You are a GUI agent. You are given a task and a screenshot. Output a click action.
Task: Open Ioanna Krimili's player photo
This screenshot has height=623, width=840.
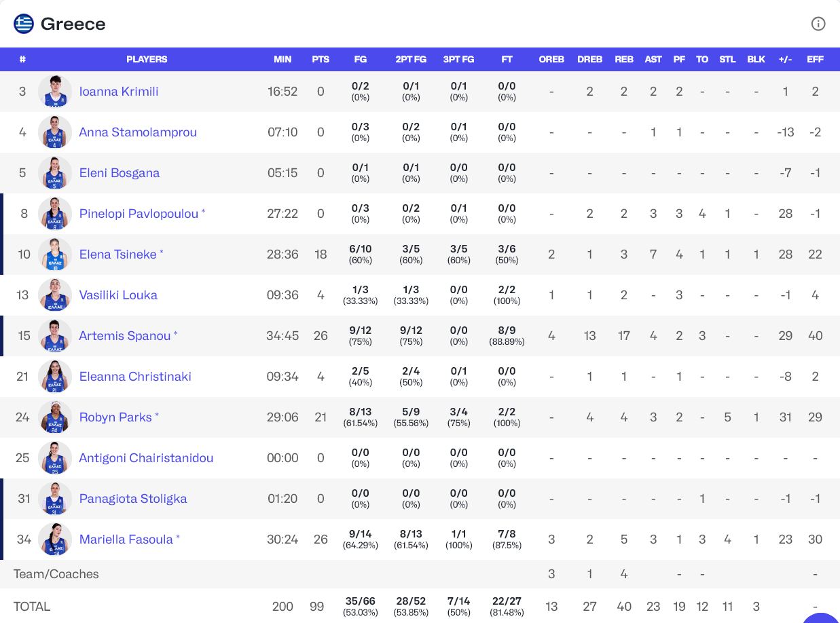[54, 92]
